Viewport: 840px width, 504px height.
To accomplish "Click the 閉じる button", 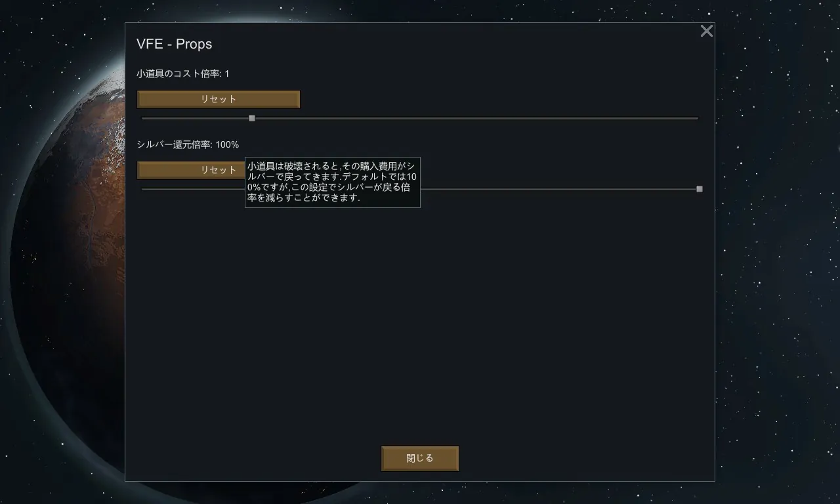I will coord(420,458).
